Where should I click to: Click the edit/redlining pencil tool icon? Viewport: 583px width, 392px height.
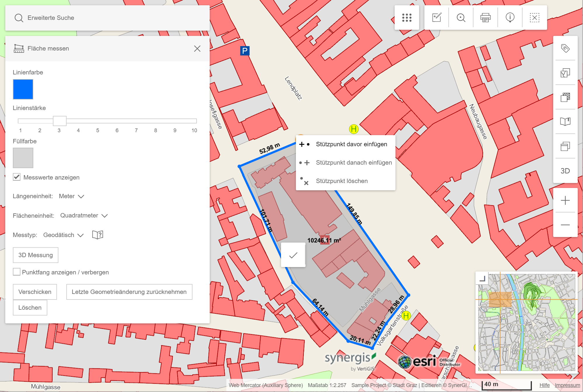point(437,18)
